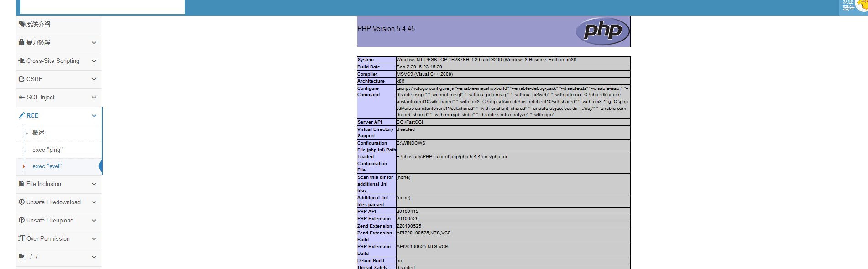Image resolution: width=868 pixels, height=269 pixels.
Task: Expand the Cross-Site Scripting chevron
Action: click(94, 61)
